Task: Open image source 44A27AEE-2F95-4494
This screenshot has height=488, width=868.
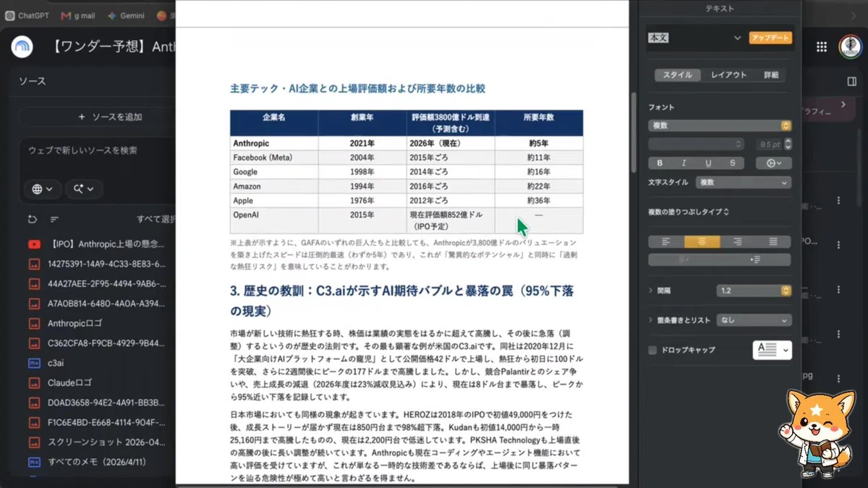Action: (97, 283)
